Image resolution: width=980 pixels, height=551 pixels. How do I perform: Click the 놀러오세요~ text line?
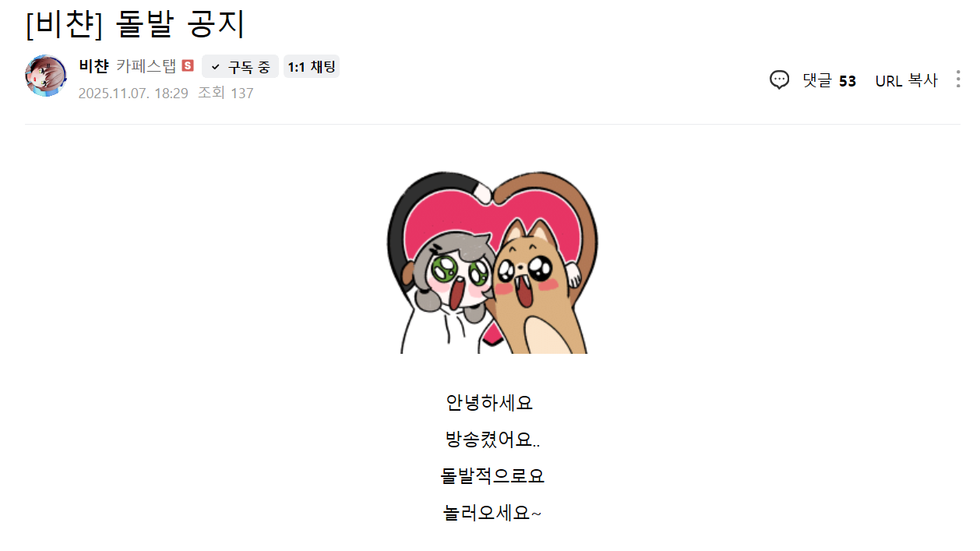coord(492,513)
